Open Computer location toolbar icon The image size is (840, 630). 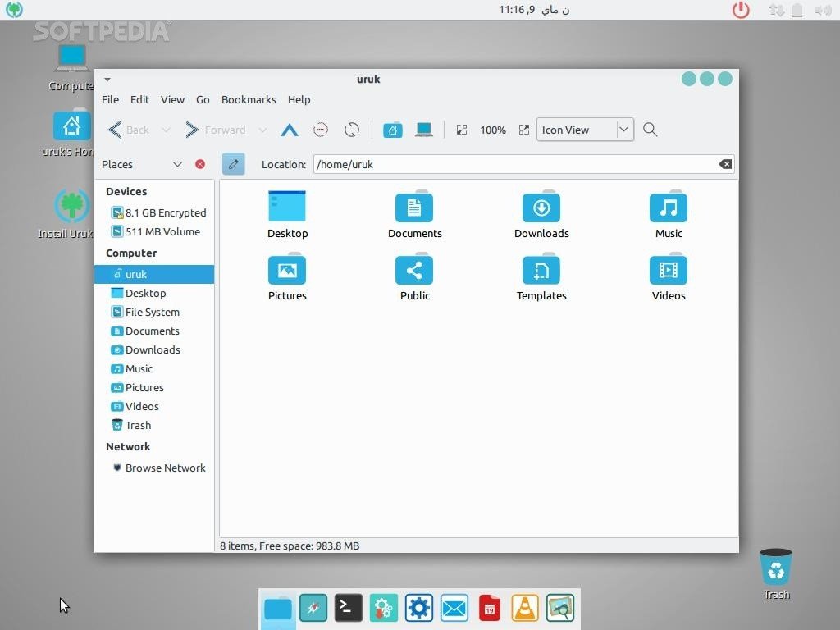coord(423,130)
